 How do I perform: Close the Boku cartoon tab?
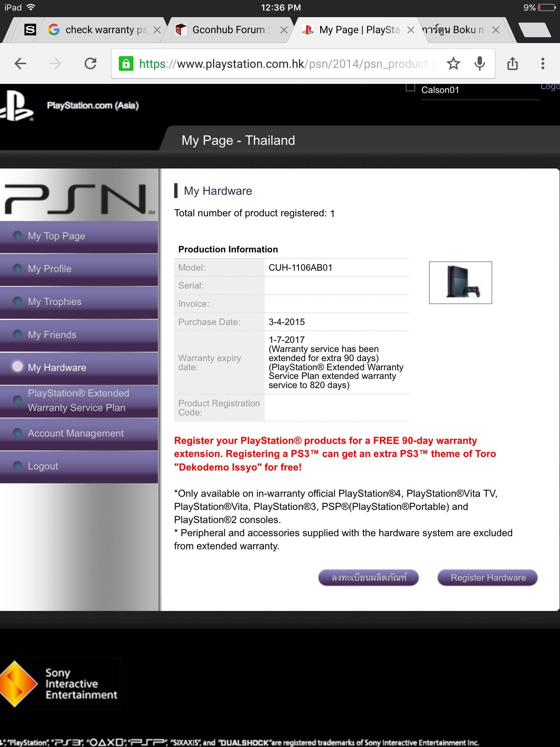(495, 30)
